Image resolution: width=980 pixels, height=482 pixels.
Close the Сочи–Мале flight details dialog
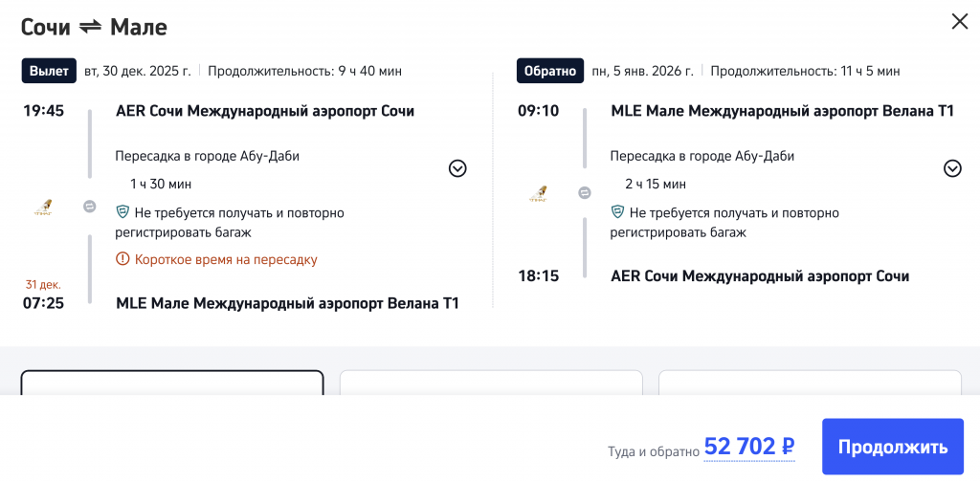coord(959,22)
